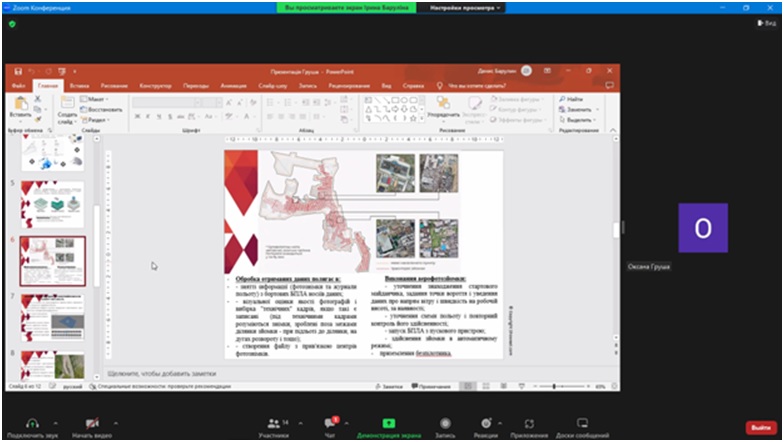
Task: Select slide 5 thumbnail in the slide panel
Action: point(52,204)
